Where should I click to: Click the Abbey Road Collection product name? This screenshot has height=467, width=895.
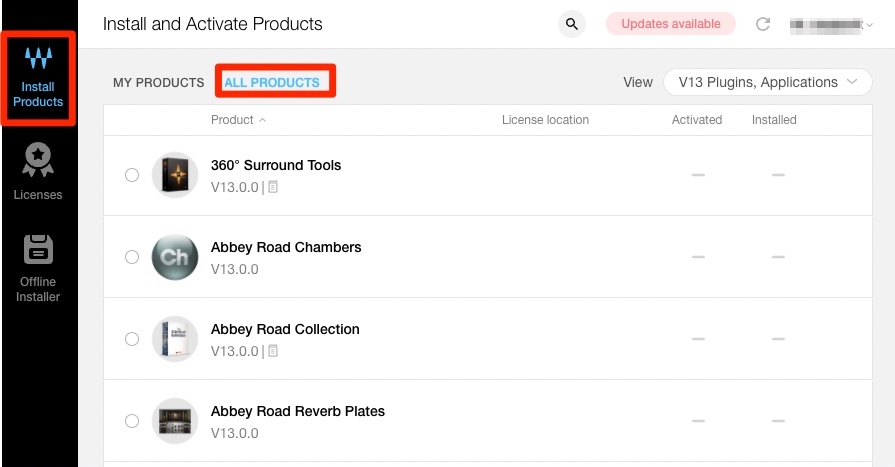tap(285, 329)
